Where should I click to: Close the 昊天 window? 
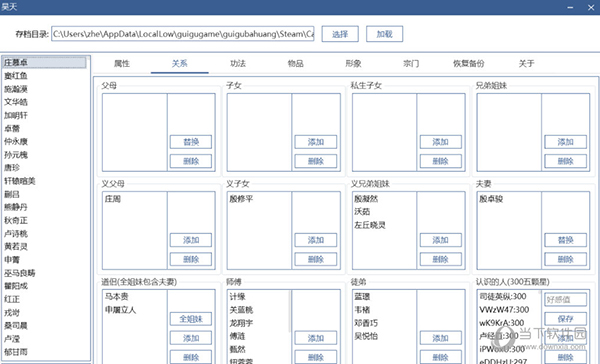tap(591, 7)
